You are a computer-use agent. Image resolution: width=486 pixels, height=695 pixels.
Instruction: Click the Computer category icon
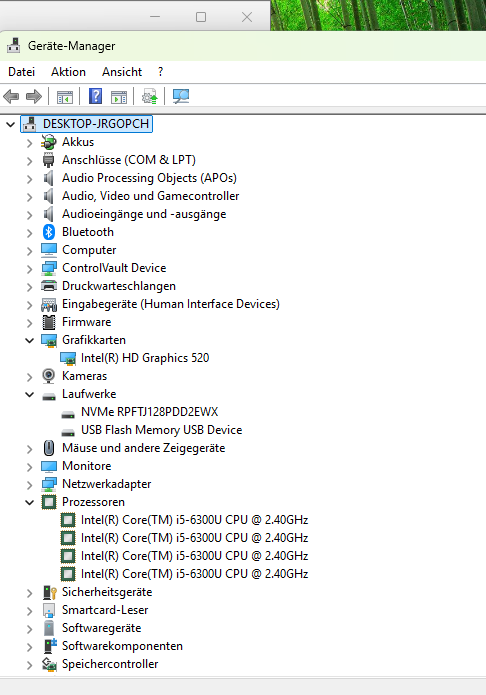(x=49, y=250)
